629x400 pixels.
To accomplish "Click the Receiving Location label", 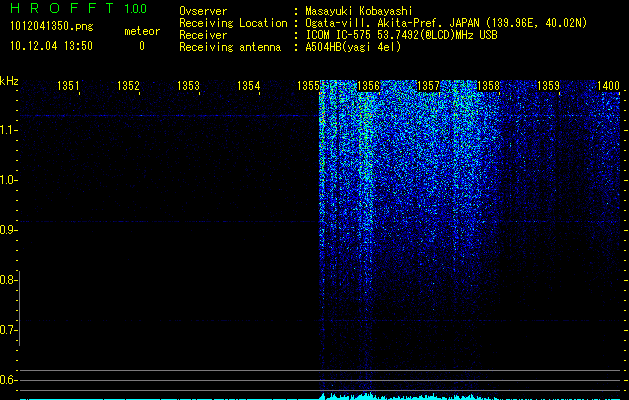I will (x=233, y=23).
